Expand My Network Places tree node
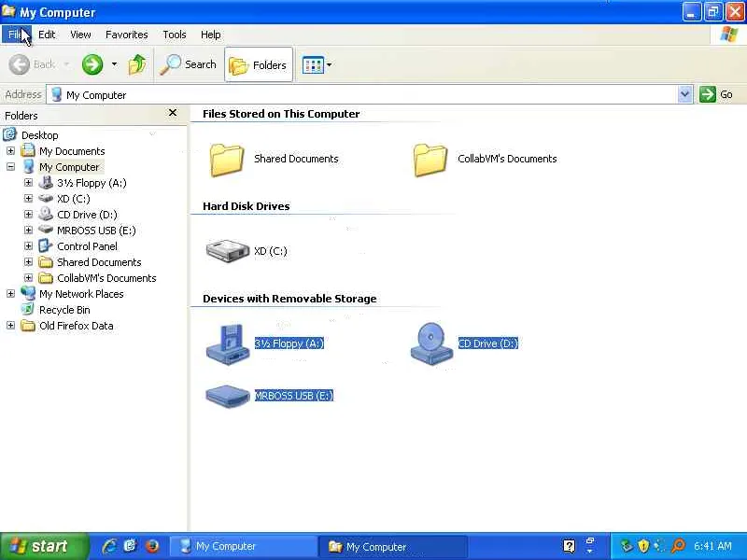 point(10,294)
